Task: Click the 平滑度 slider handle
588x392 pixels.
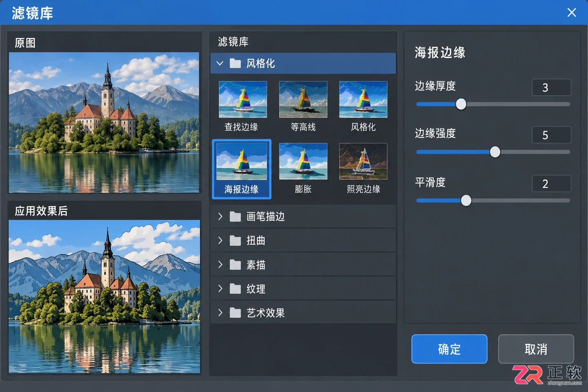Action: tap(466, 200)
